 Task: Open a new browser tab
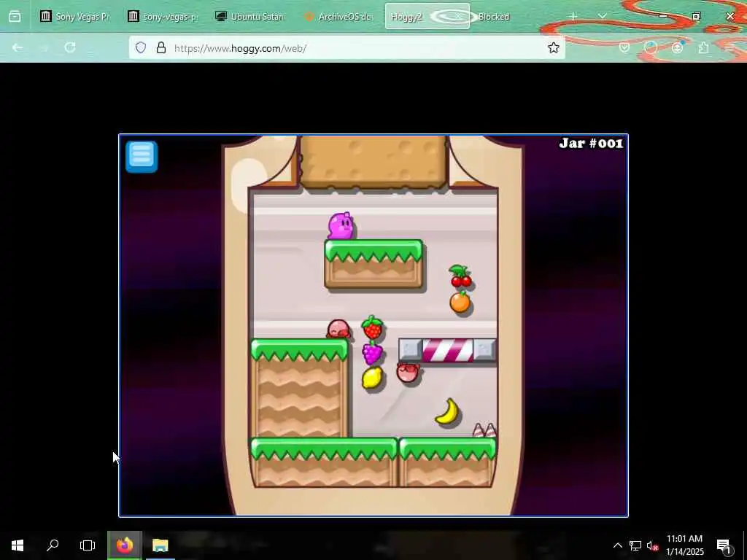click(573, 17)
